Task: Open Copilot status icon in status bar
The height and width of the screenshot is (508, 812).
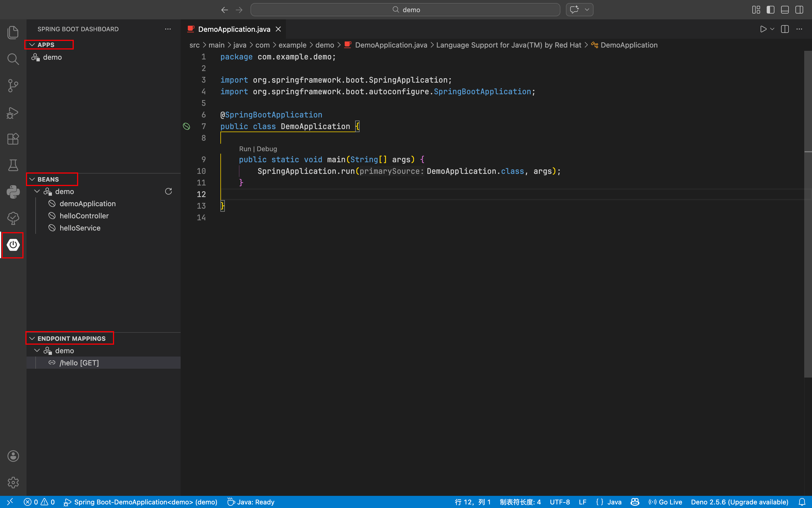Action: point(635,502)
